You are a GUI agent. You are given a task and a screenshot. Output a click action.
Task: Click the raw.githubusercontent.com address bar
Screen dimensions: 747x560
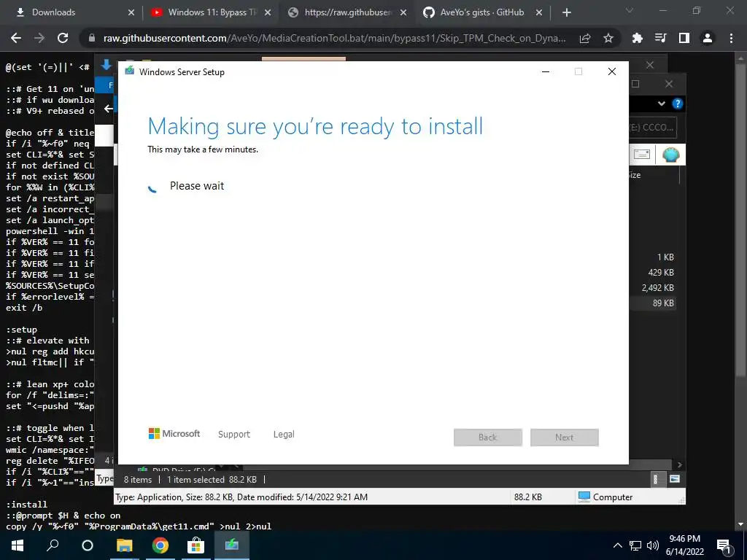pos(333,38)
